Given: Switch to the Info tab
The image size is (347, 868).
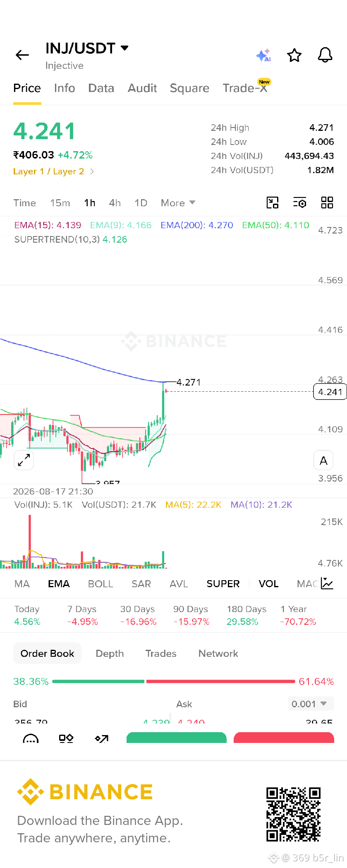Looking at the screenshot, I should 65,88.
